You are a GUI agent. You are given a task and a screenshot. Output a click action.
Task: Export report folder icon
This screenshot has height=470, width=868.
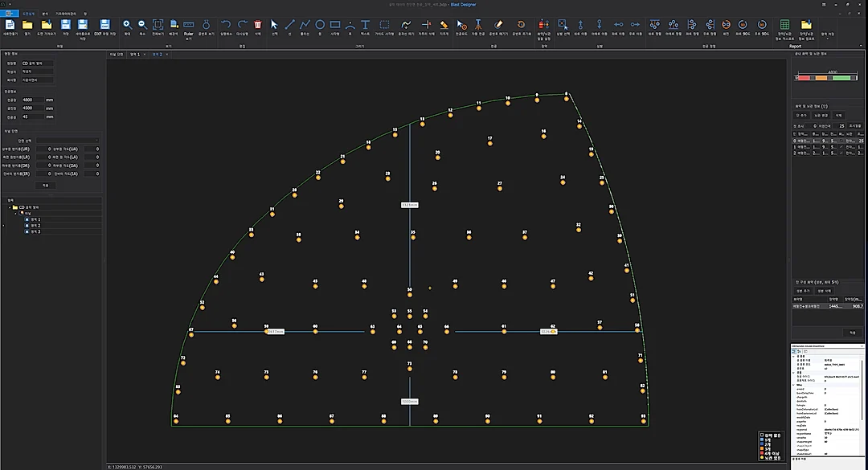(806, 25)
